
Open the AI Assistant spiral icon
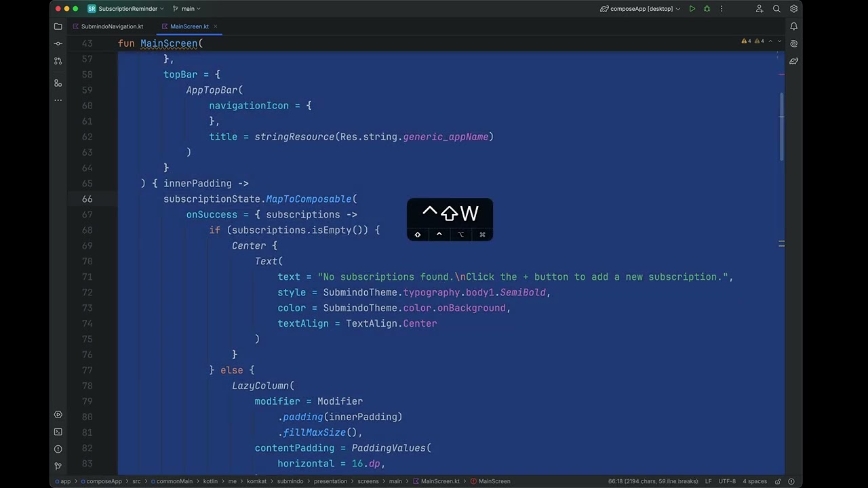pyautogui.click(x=793, y=43)
